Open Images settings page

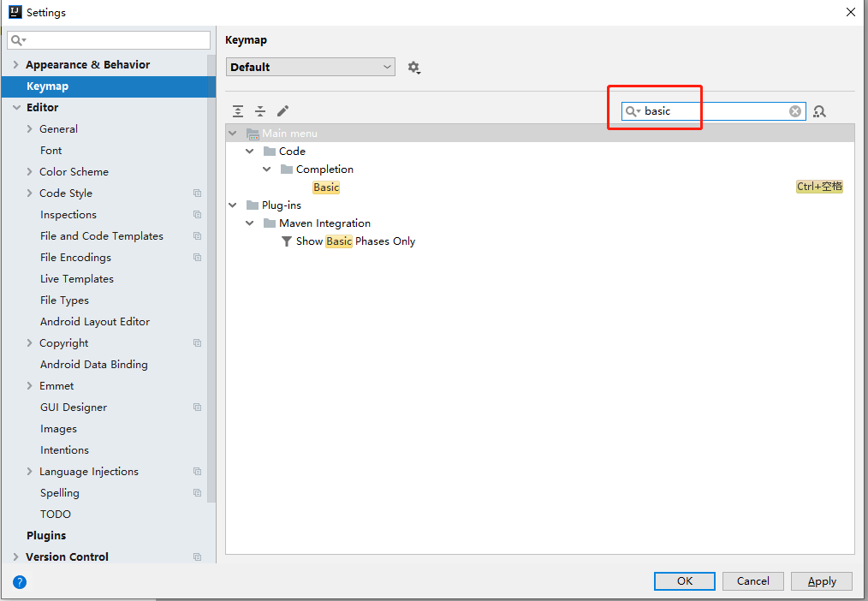tap(58, 429)
